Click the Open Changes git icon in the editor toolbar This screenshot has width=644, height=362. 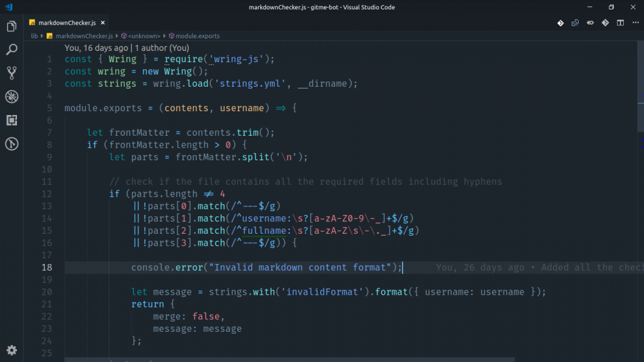[x=560, y=22]
